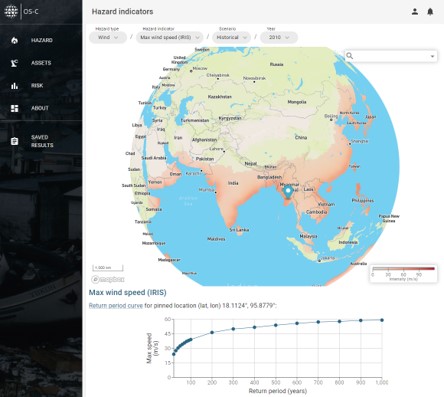This screenshot has height=397, width=444.
Task: Open the Return period curve link
Action: click(116, 305)
